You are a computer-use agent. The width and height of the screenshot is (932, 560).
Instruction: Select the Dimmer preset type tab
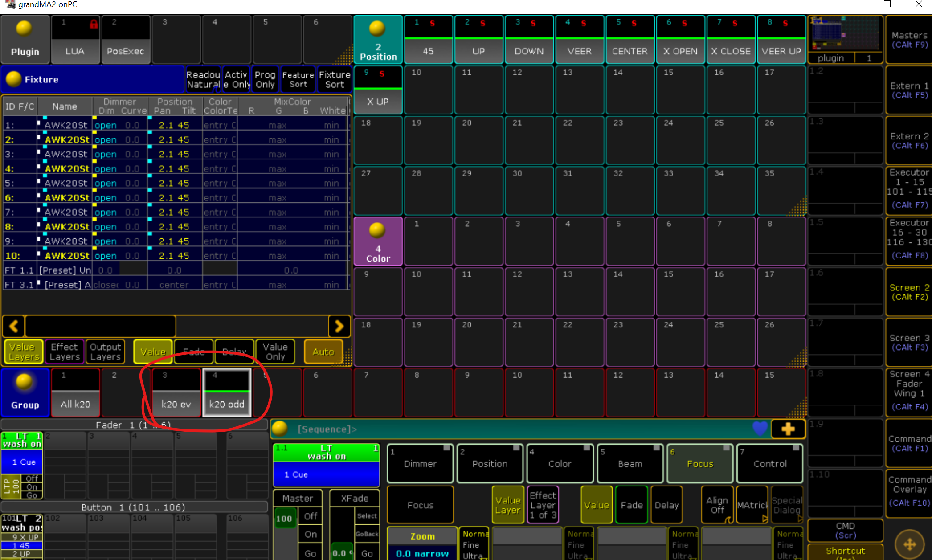click(x=420, y=464)
